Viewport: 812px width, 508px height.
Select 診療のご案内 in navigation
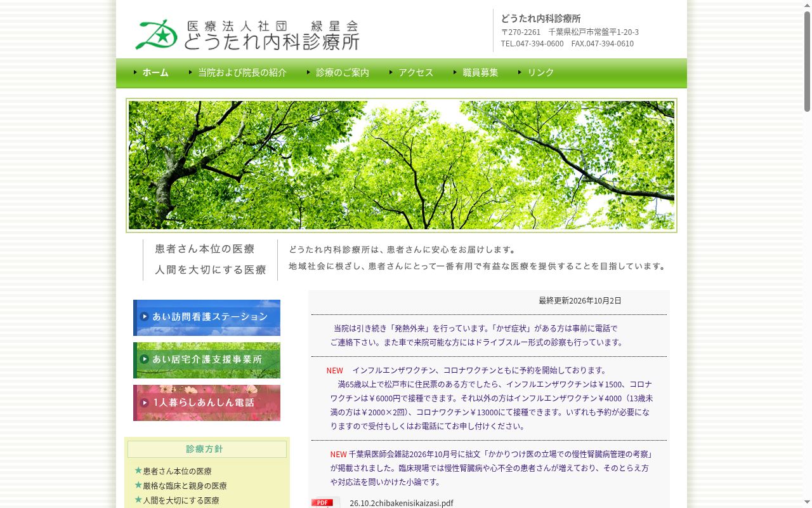(343, 72)
